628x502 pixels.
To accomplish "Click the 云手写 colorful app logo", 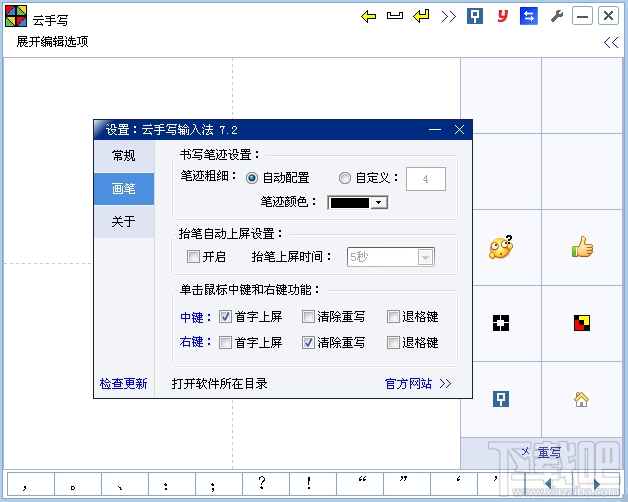I will pyautogui.click(x=16, y=16).
